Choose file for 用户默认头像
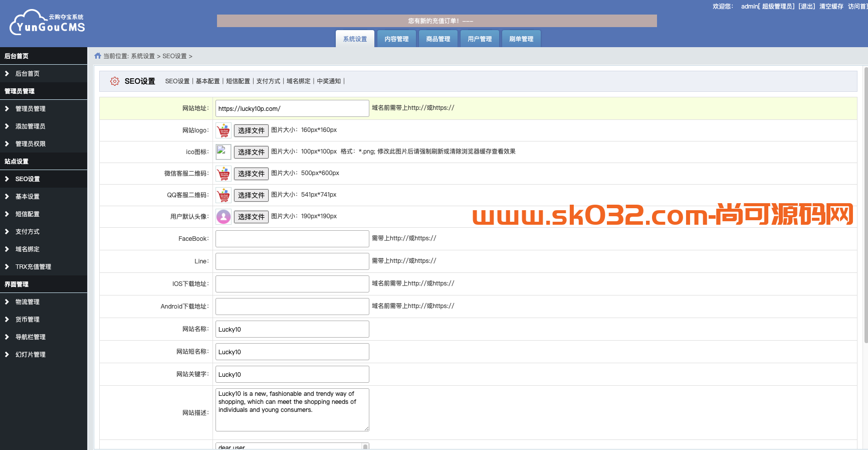868x450 pixels. pos(251,217)
